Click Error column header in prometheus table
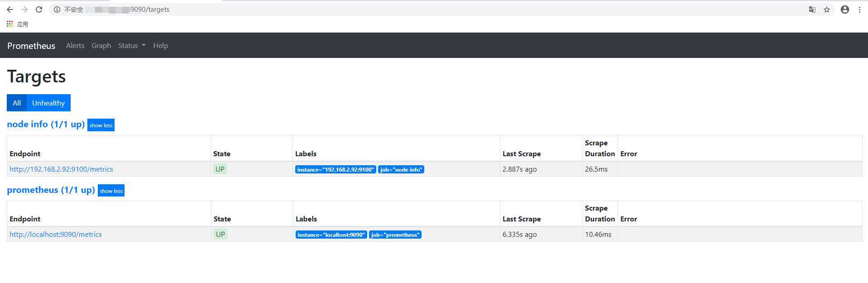868x283 pixels. pyautogui.click(x=628, y=219)
